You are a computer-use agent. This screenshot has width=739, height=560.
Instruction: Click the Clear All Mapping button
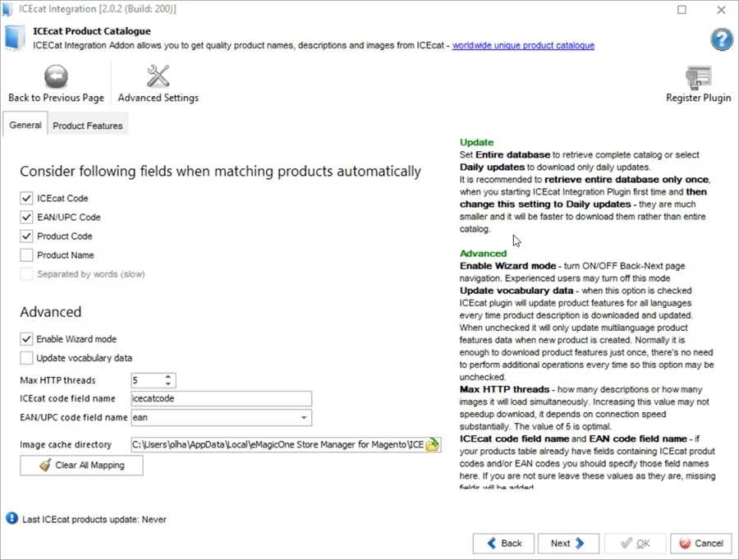(x=81, y=466)
